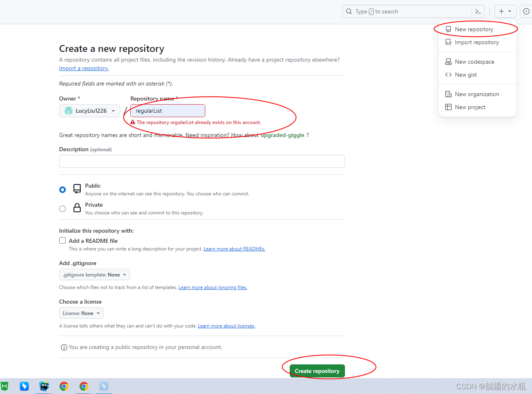This screenshot has width=532, height=394.
Task: Click the magnifier icon in search bar
Action: click(x=349, y=11)
